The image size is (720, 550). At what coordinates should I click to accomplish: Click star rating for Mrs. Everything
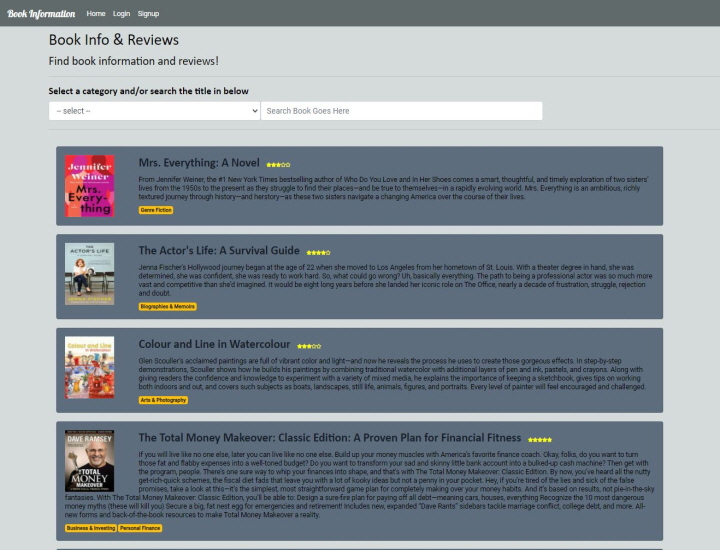278,164
